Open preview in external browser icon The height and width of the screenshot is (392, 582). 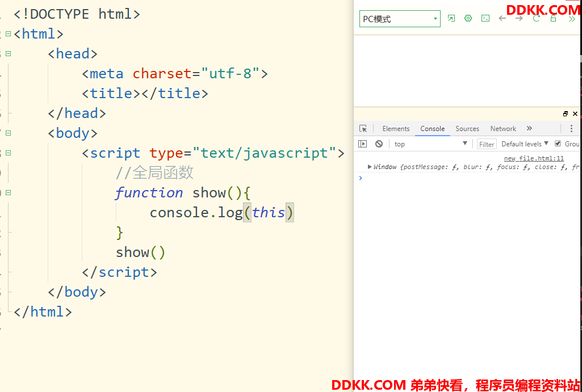coord(451,18)
